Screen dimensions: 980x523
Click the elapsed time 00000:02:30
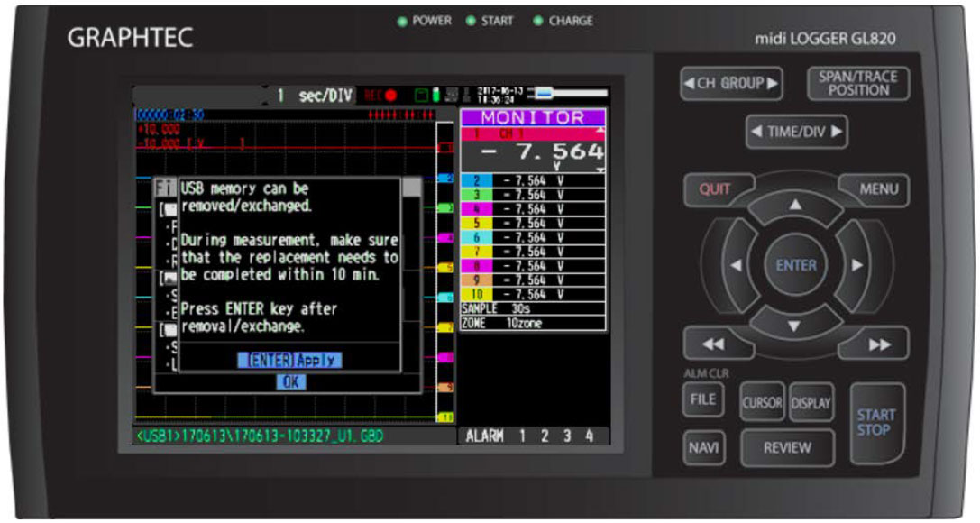pyautogui.click(x=170, y=115)
